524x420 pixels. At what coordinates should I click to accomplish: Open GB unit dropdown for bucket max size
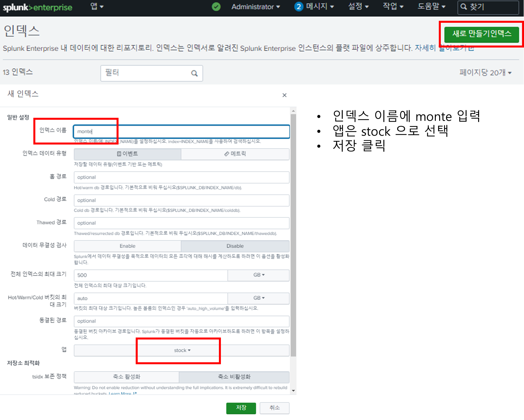[259, 298]
